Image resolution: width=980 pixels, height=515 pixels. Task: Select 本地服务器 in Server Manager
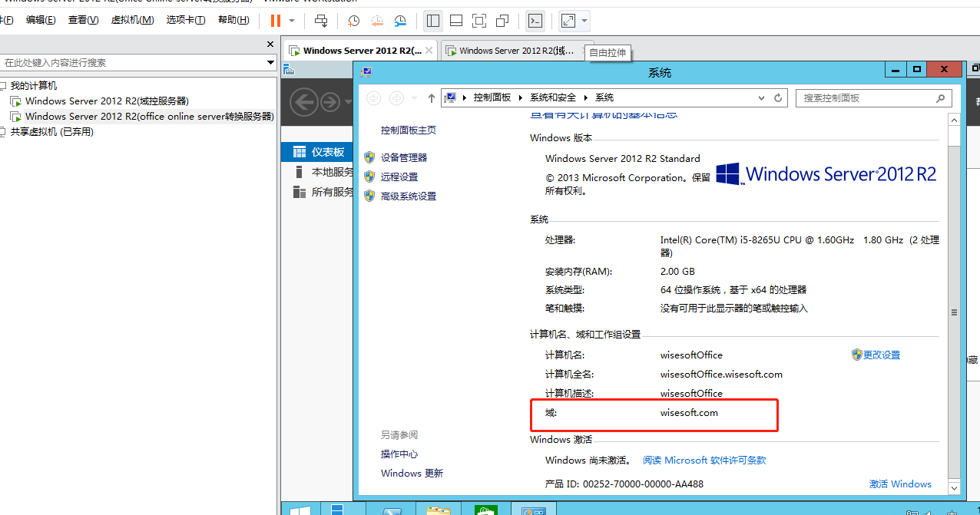pyautogui.click(x=316, y=172)
